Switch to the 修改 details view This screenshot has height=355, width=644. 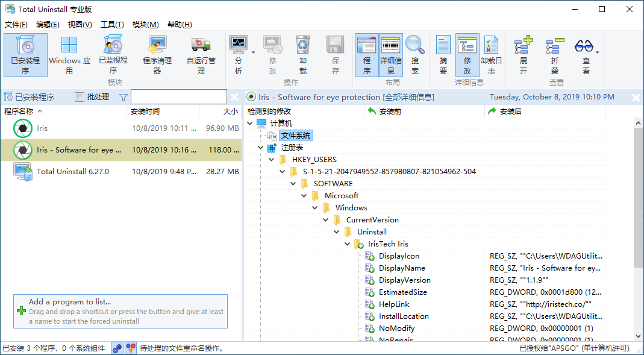(467, 55)
